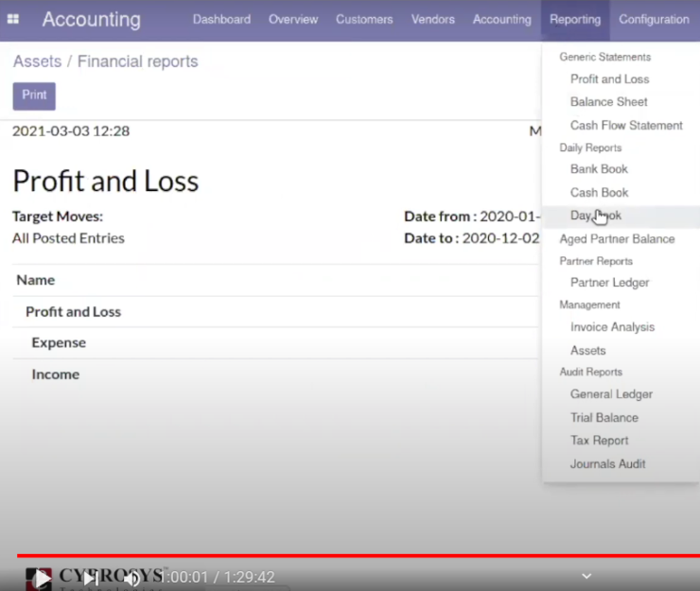The width and height of the screenshot is (700, 591).
Task: Click the Profit and Loss report heading
Action: pos(106,182)
